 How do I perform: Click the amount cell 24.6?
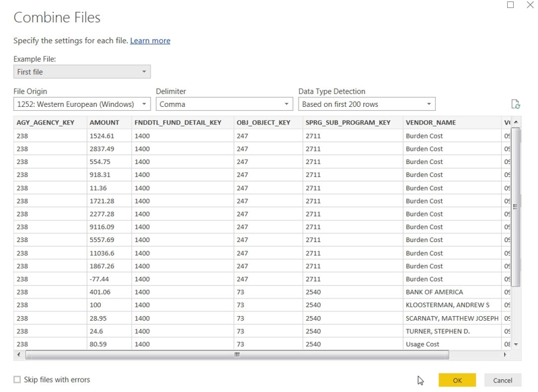(109, 331)
